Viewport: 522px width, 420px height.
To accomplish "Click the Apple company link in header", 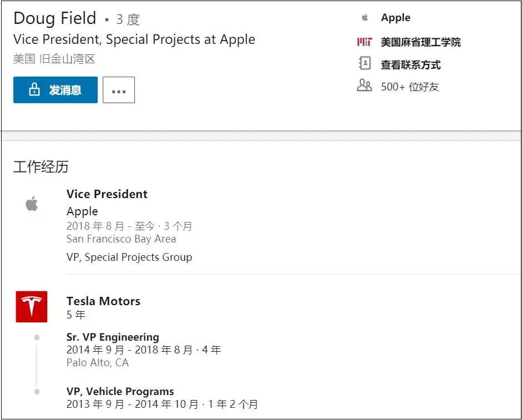I will tap(395, 18).
